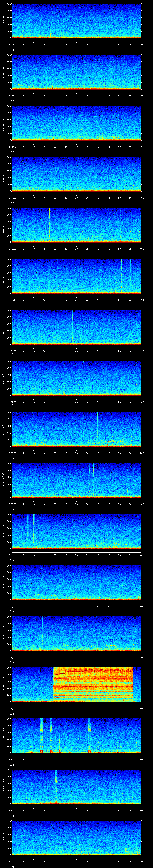153x868 pixels.
Task: Click the 1000 tick of 8:14:00 spectrogram
Action: [8, 4]
